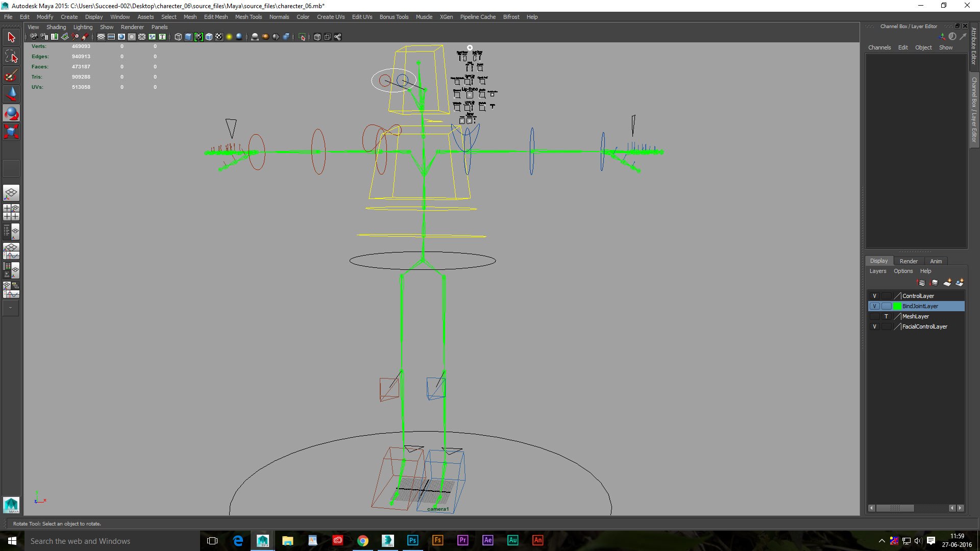Click BindJointLayer green color swatch
980x551 pixels.
(897, 306)
